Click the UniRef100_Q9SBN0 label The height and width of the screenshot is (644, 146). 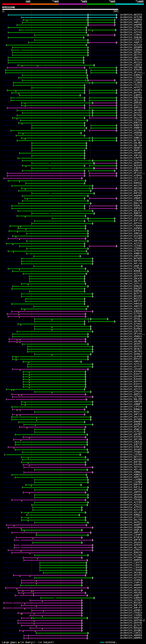click(x=131, y=527)
